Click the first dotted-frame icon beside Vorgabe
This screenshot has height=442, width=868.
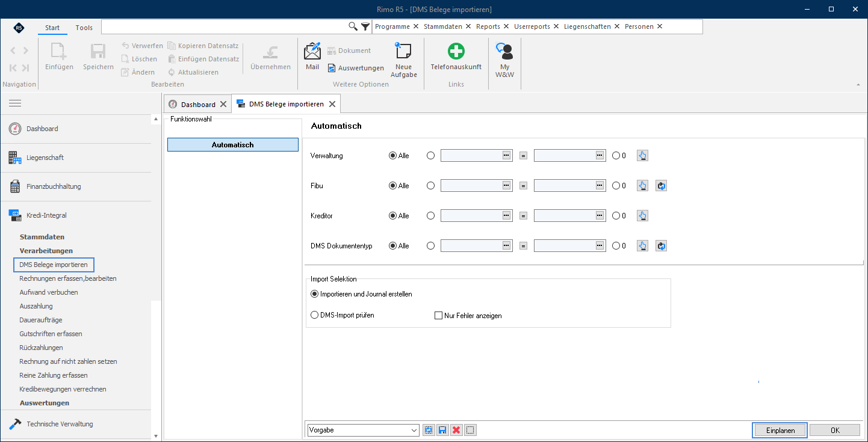(429, 430)
